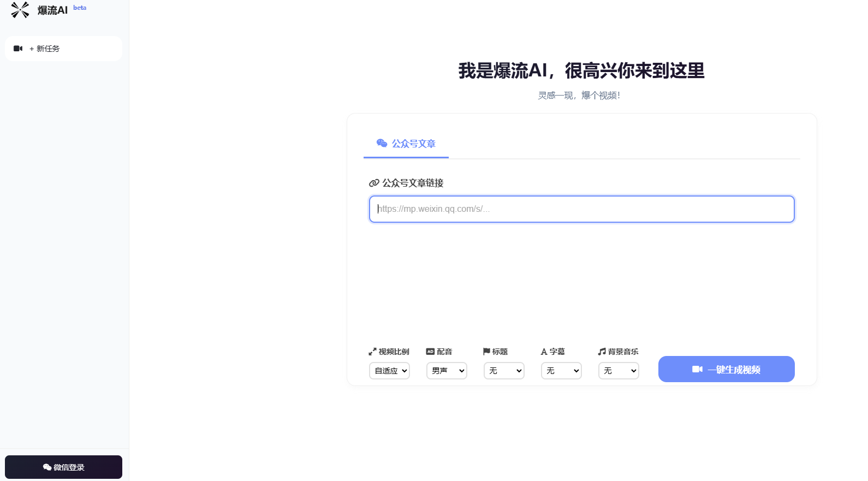Switch to the 公众号文章 tab
The image size is (868, 481).
click(x=406, y=144)
